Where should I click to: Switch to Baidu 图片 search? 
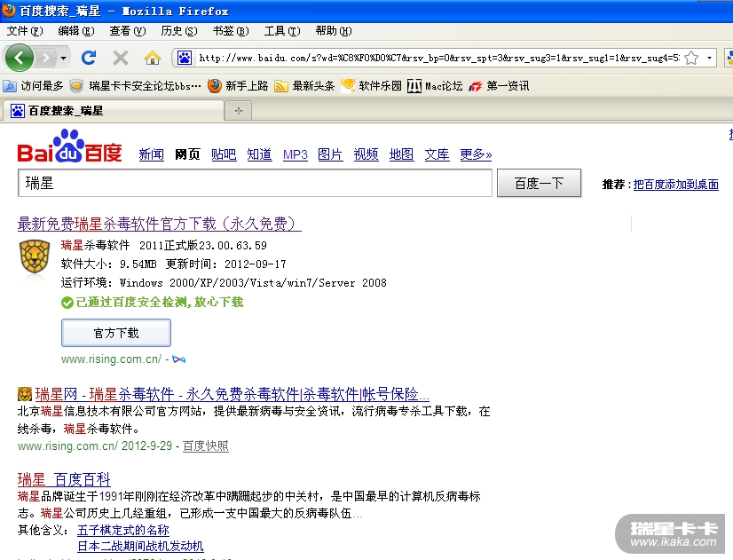point(330,154)
